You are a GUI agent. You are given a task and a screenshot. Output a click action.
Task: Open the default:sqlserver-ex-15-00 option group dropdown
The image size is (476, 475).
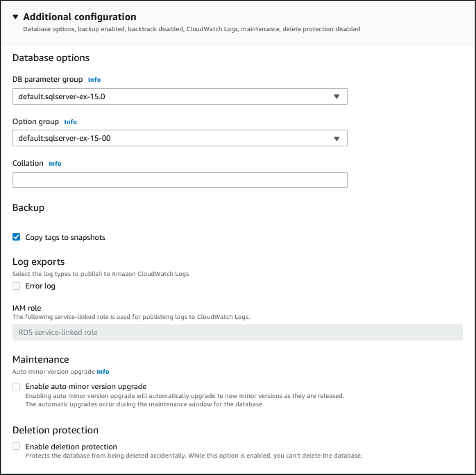click(173, 138)
